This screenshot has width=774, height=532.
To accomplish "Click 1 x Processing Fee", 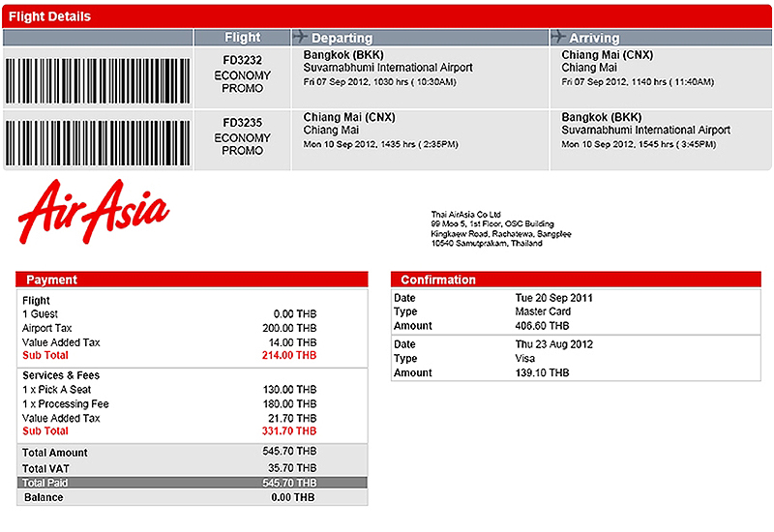I will 65,404.
